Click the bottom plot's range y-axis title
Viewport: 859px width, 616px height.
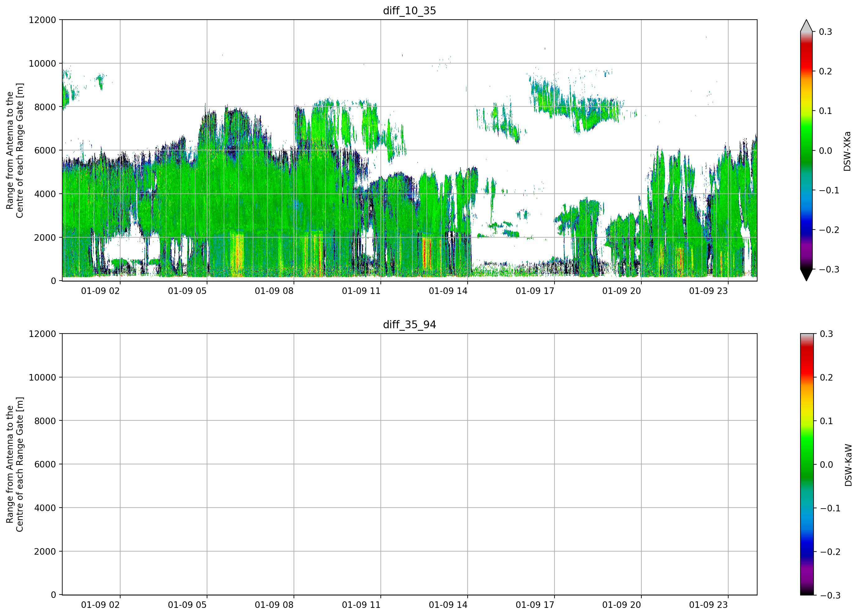pos(15,464)
